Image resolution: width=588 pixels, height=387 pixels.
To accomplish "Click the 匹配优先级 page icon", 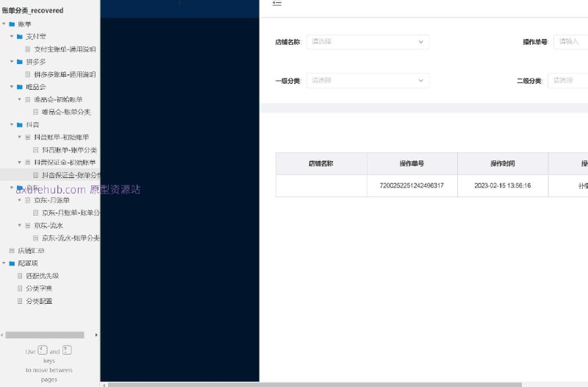I will [x=20, y=276].
